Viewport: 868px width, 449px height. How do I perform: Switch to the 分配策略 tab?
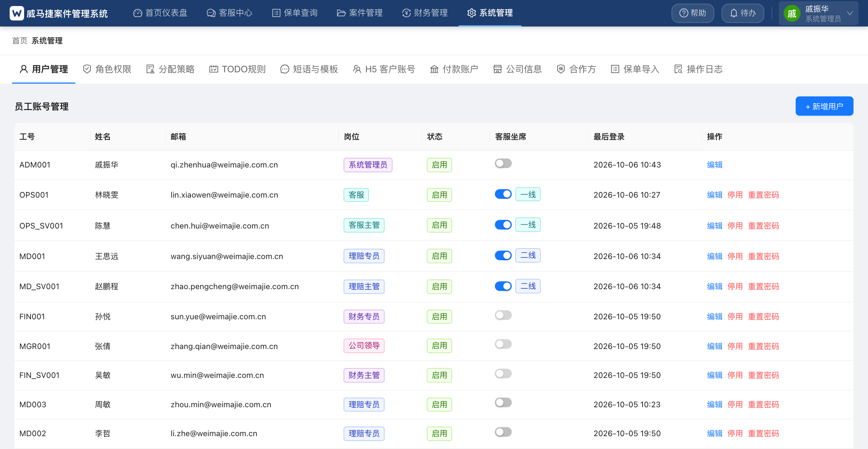[x=170, y=69]
